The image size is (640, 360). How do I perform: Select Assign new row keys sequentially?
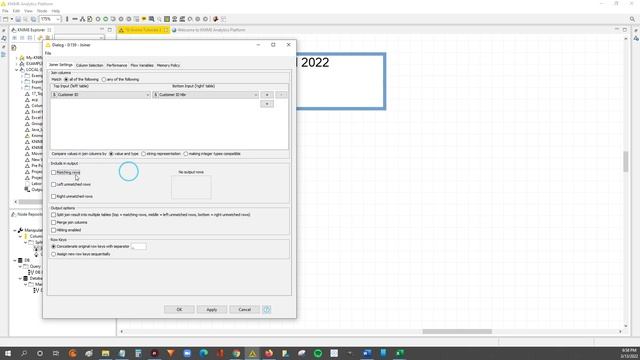53,254
